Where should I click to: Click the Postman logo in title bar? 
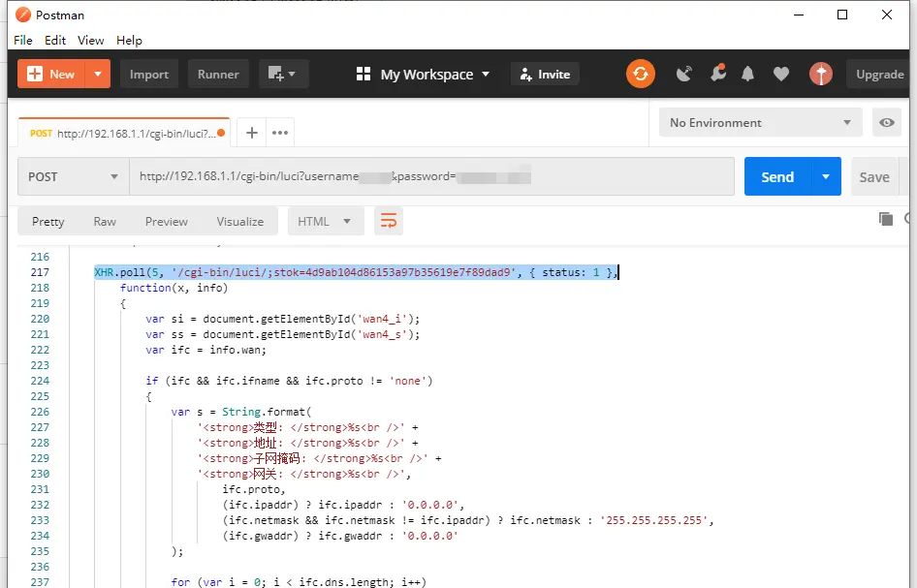click(23, 15)
